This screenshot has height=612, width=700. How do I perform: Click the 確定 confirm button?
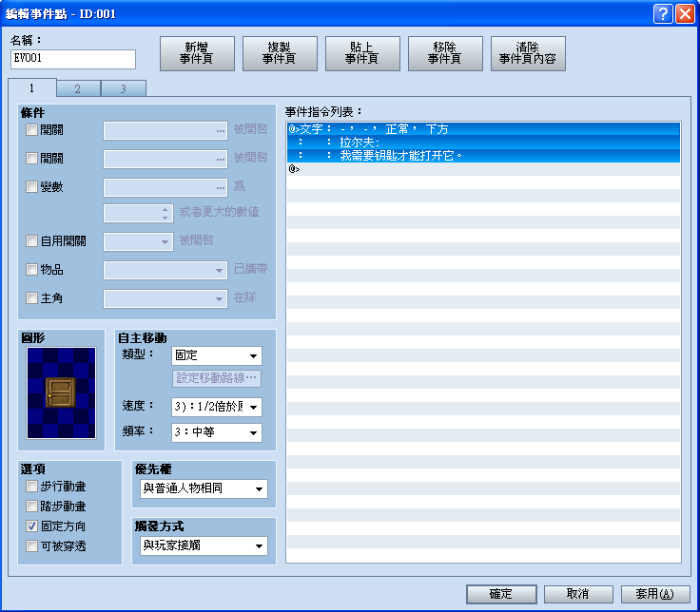[x=501, y=594]
